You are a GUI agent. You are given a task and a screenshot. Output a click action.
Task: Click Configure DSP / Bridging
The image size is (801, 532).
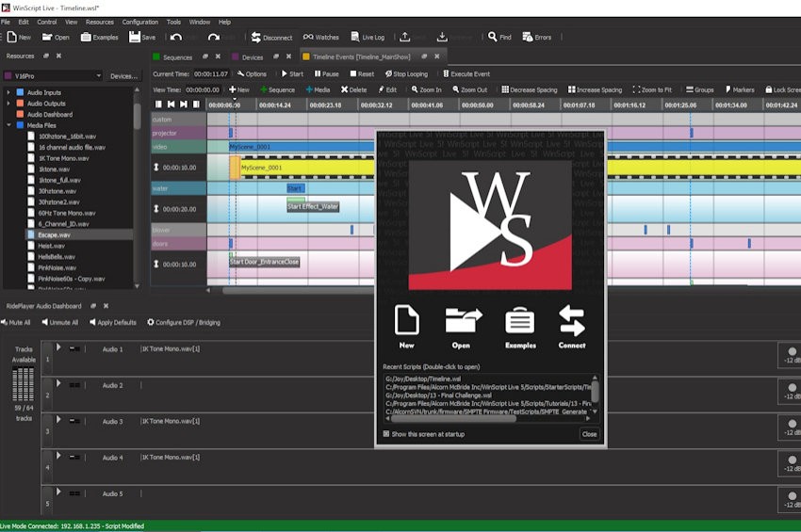coord(184,322)
